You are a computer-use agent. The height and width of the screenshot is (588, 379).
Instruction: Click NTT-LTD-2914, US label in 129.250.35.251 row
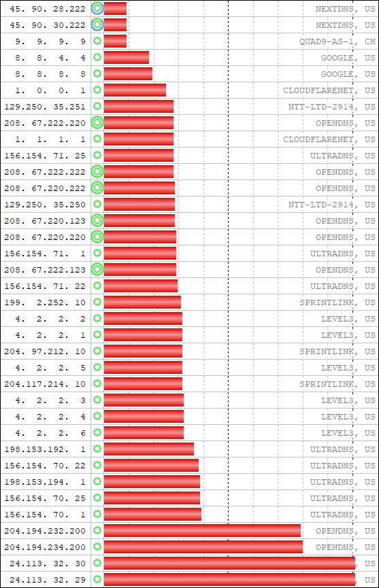click(332, 107)
